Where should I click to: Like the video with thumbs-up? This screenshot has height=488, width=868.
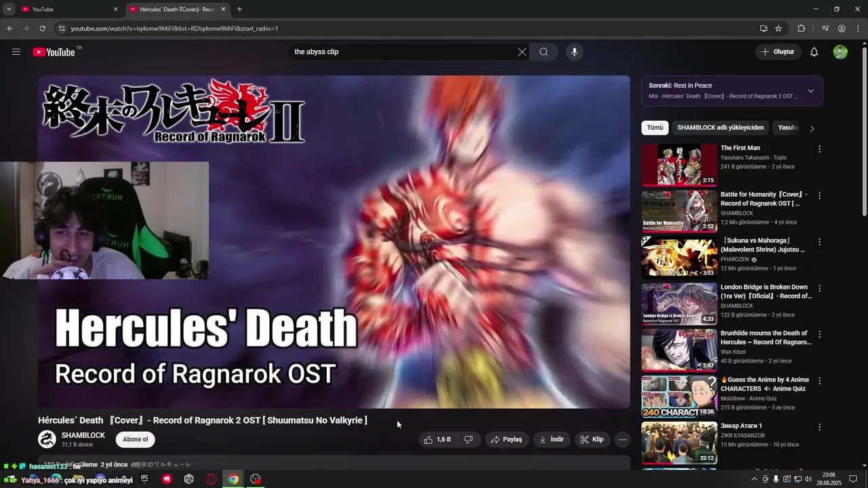(437, 440)
